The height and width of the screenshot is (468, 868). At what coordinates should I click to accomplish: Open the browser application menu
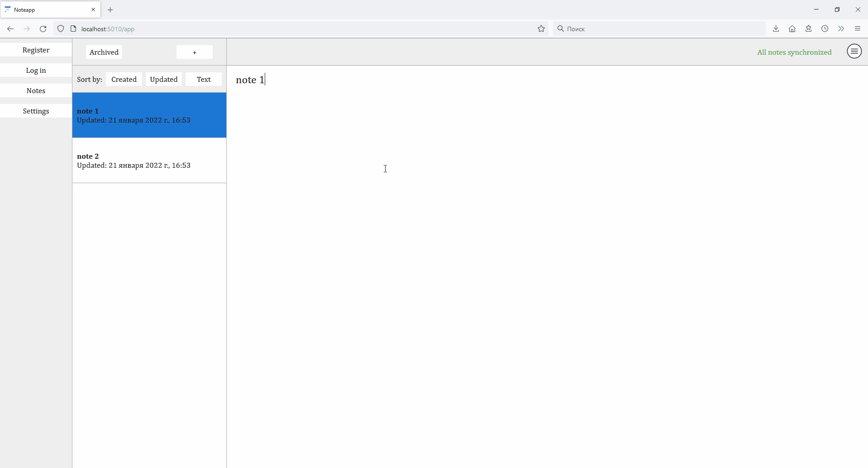[858, 28]
